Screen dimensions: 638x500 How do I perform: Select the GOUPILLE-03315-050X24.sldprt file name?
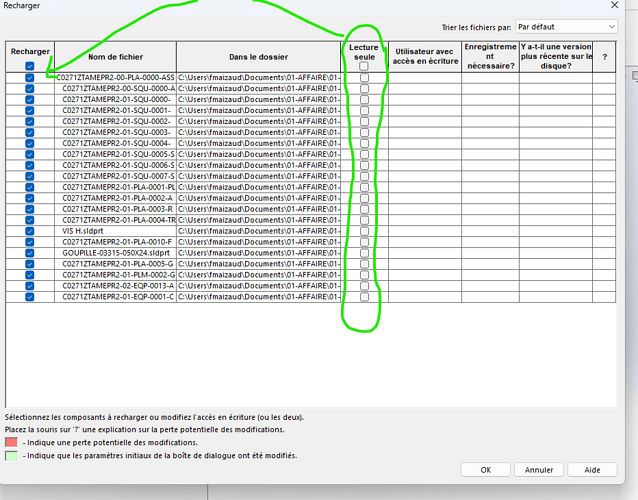coord(116,253)
